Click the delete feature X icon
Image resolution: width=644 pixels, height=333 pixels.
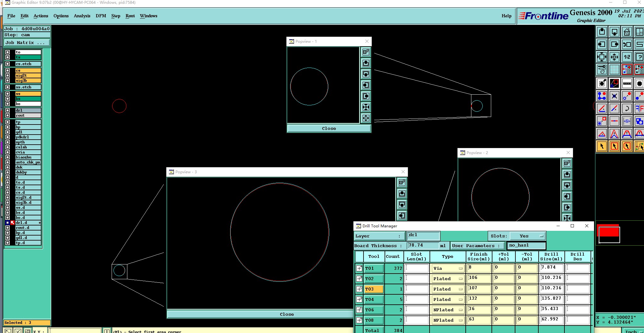point(614,96)
